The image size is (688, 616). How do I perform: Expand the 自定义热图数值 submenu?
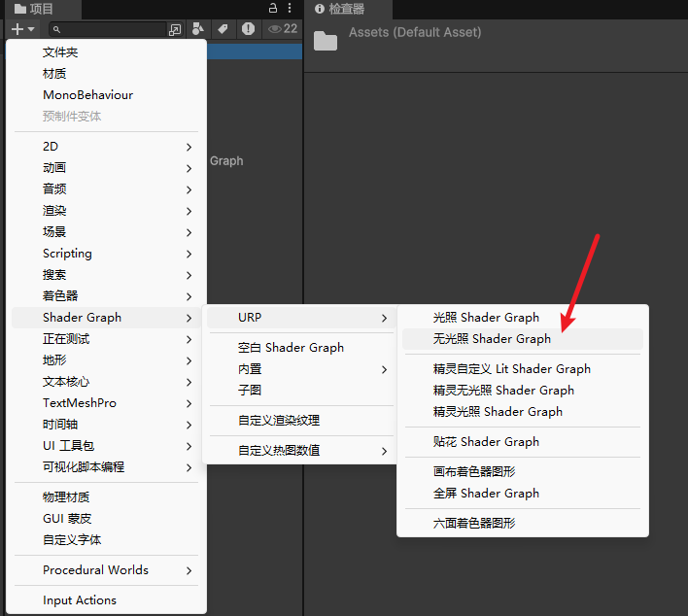point(301,451)
